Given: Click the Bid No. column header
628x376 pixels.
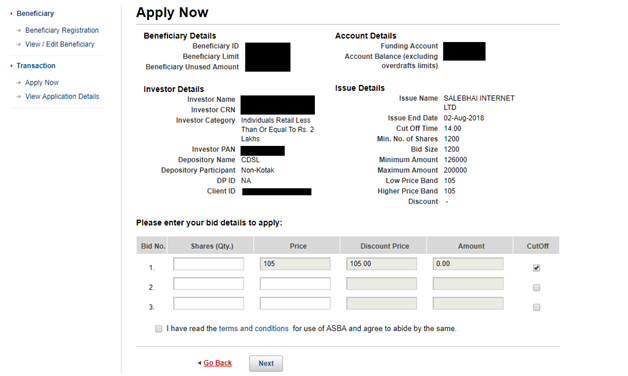Looking at the screenshot, I should click(153, 246).
